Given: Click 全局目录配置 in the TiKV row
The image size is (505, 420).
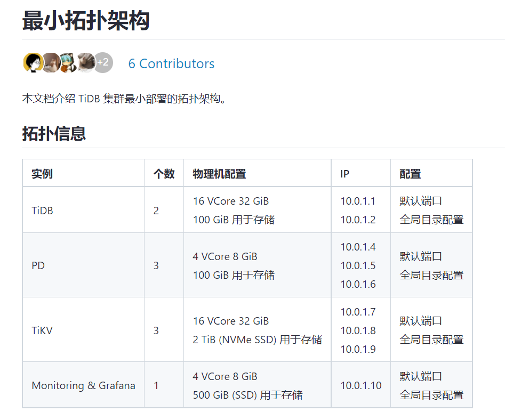Looking at the screenshot, I should 431,340.
